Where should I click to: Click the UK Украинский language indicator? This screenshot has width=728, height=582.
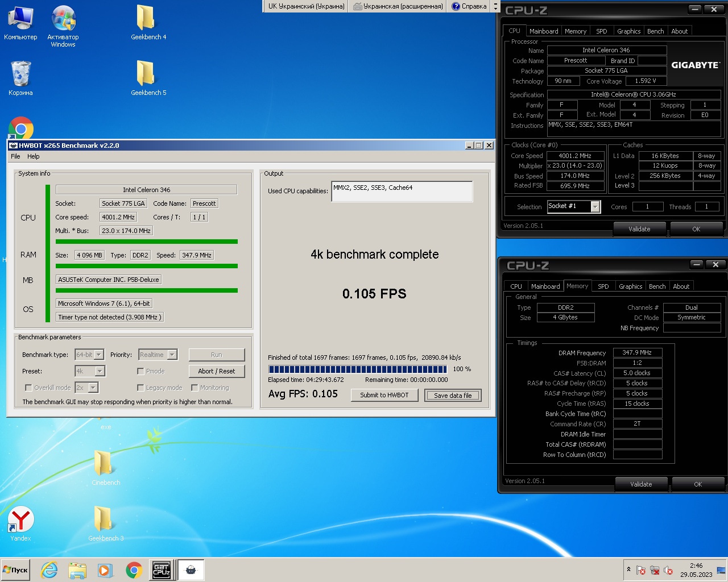307,6
